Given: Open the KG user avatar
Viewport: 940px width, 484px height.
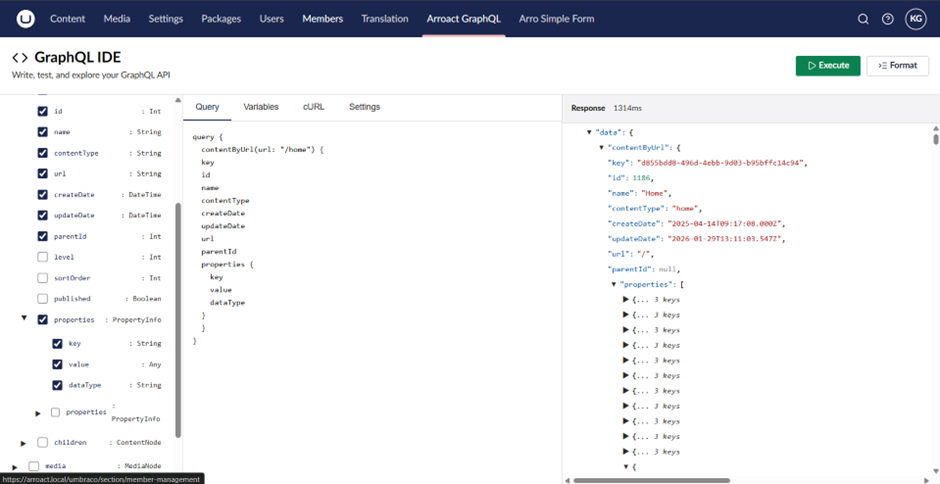Looking at the screenshot, I should click(914, 19).
